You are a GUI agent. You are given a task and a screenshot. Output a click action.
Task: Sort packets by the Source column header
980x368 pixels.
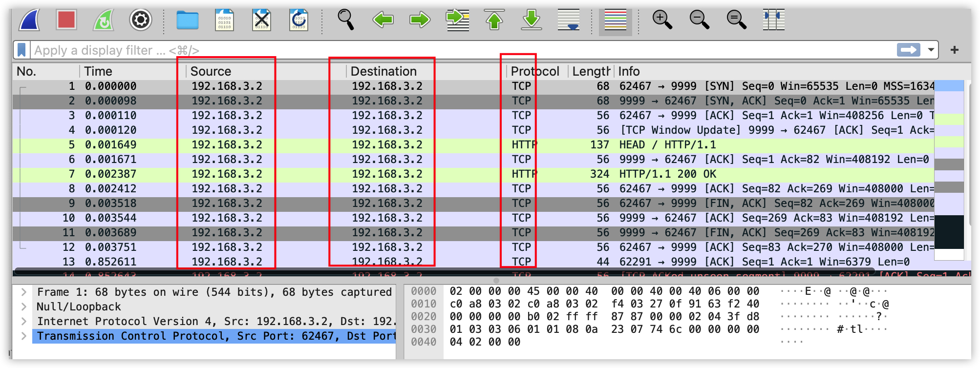click(x=265, y=71)
